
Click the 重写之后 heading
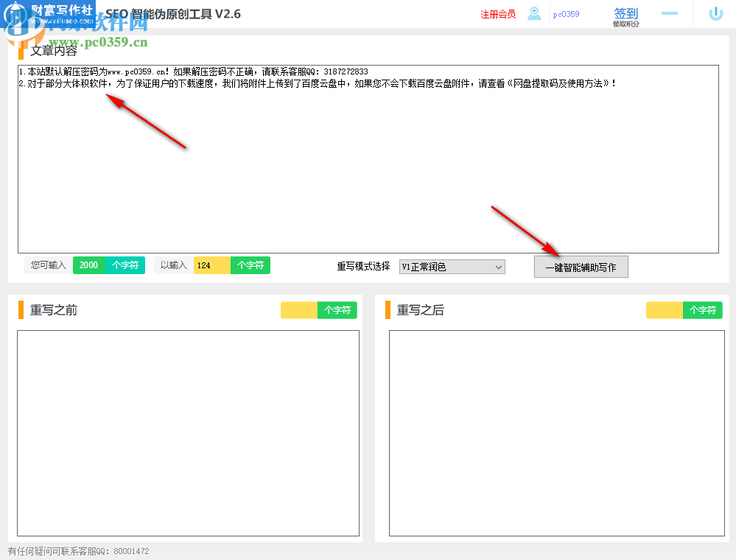point(420,310)
